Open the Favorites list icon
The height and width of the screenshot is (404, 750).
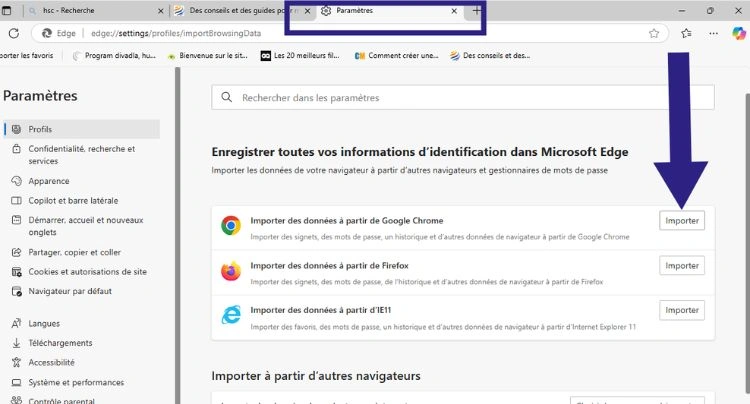686,33
